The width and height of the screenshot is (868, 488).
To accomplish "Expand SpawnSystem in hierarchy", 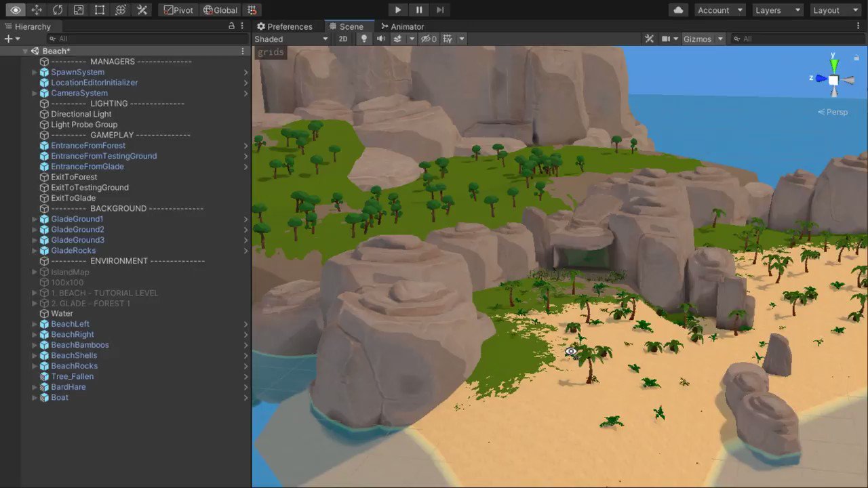I will (35, 72).
